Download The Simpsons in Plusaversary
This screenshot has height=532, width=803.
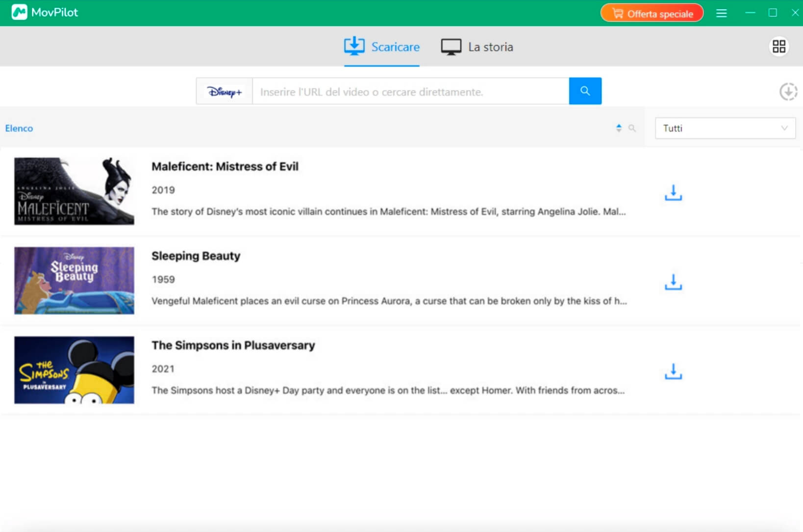[x=673, y=372]
